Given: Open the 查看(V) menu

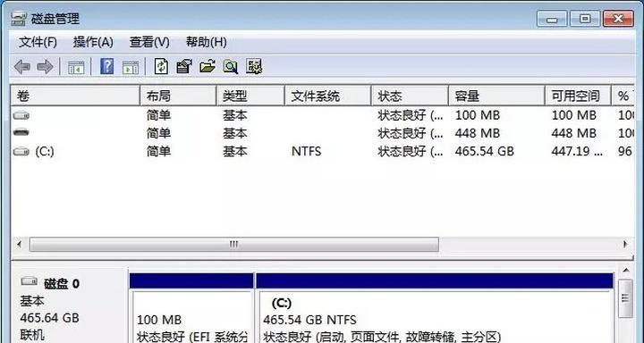Looking at the screenshot, I should point(149,42).
